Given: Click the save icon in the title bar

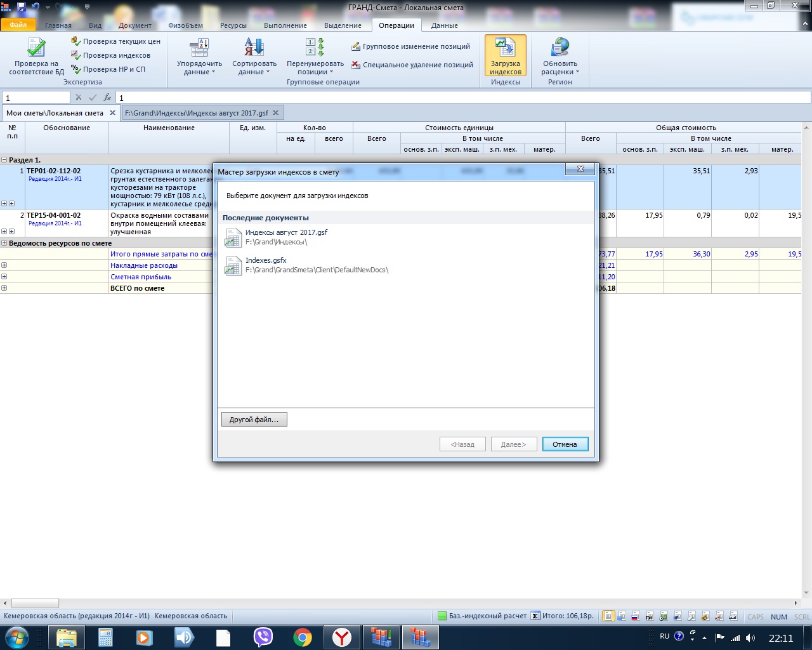Looking at the screenshot, I should 22,7.
